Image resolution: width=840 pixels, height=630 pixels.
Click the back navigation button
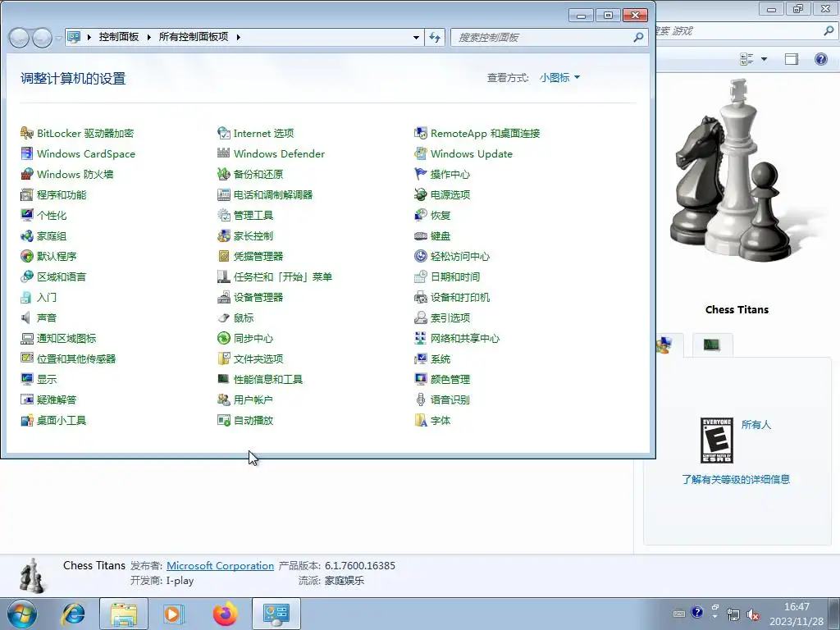pyautogui.click(x=19, y=38)
